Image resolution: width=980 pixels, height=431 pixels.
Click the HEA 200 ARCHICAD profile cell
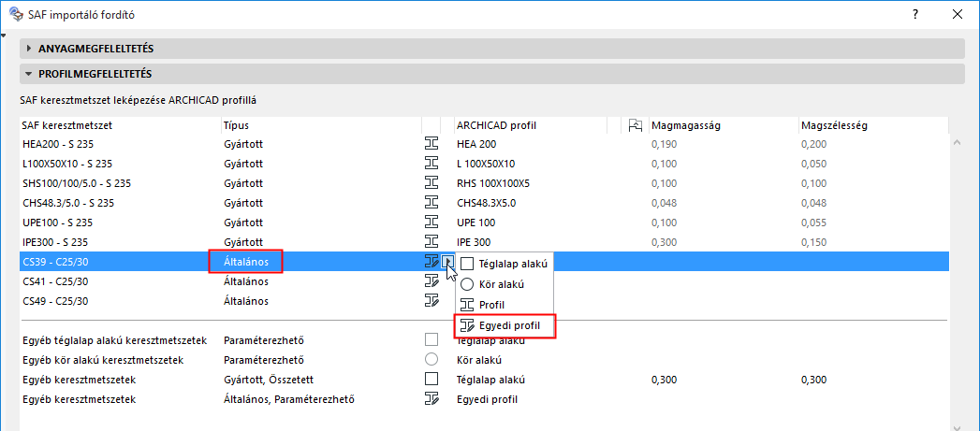pos(476,144)
